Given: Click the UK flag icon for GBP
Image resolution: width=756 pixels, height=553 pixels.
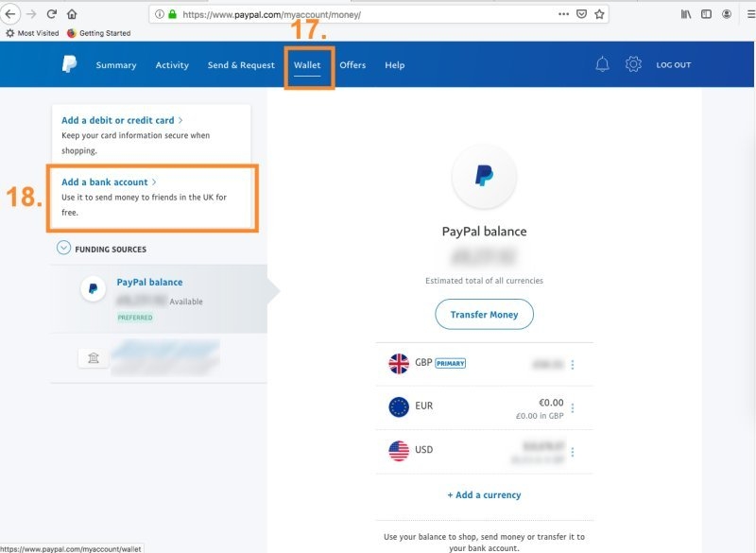Looking at the screenshot, I should 399,364.
